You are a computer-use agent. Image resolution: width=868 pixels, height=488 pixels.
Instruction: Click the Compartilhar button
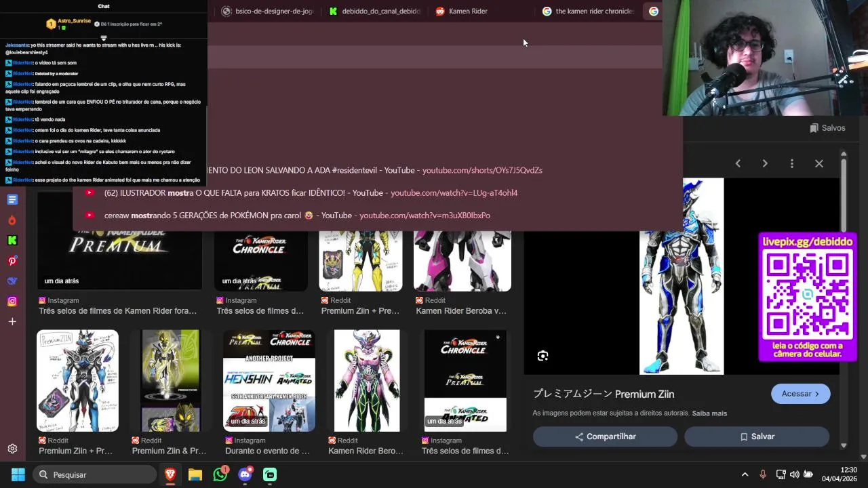(605, 436)
